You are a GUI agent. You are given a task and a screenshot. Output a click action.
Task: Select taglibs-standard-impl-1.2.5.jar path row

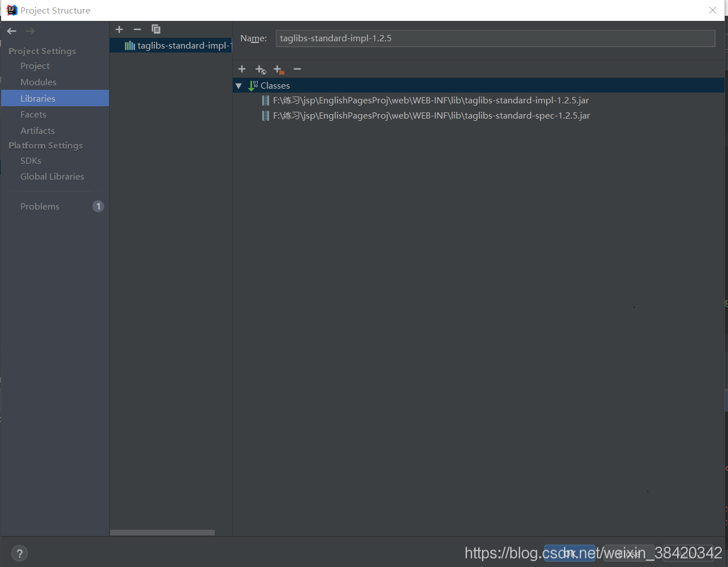click(478, 101)
